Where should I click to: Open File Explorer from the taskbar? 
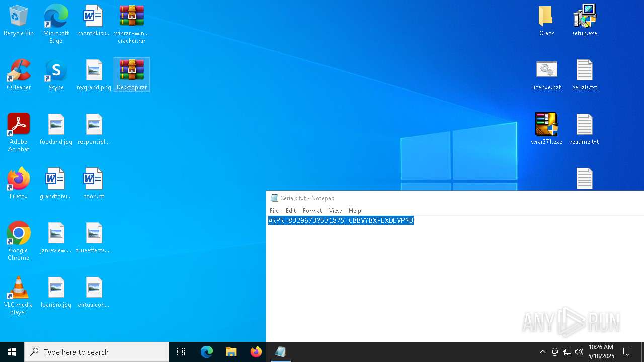(231, 352)
